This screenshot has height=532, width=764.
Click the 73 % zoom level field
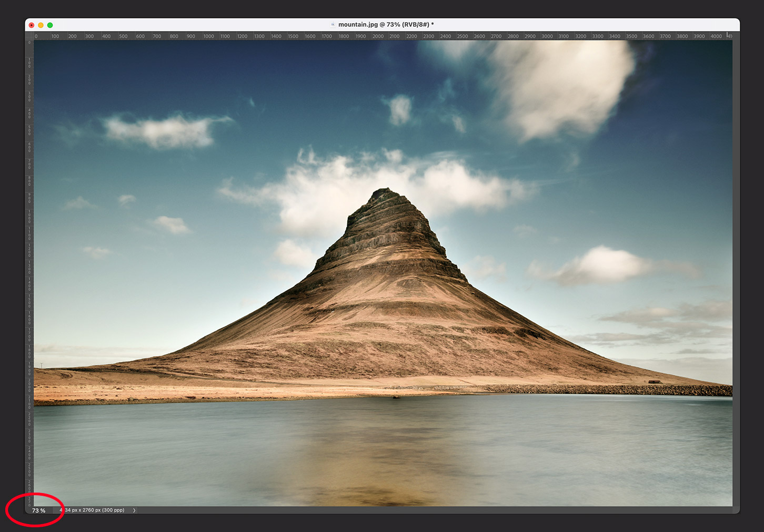[39, 510]
